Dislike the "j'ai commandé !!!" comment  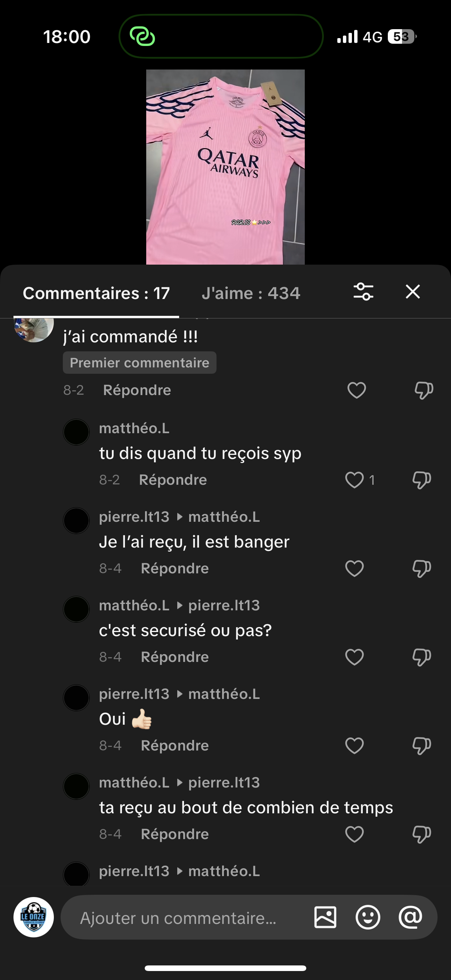[424, 390]
